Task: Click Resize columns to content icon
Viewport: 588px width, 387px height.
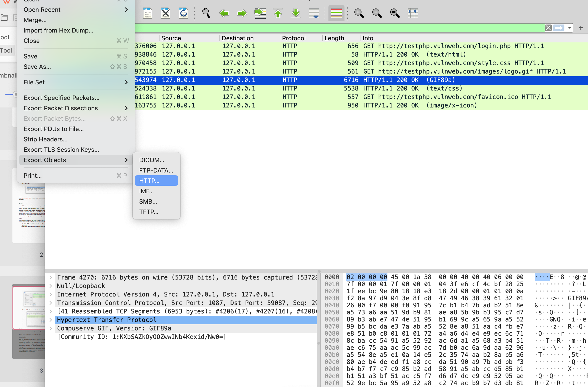Action: point(413,13)
